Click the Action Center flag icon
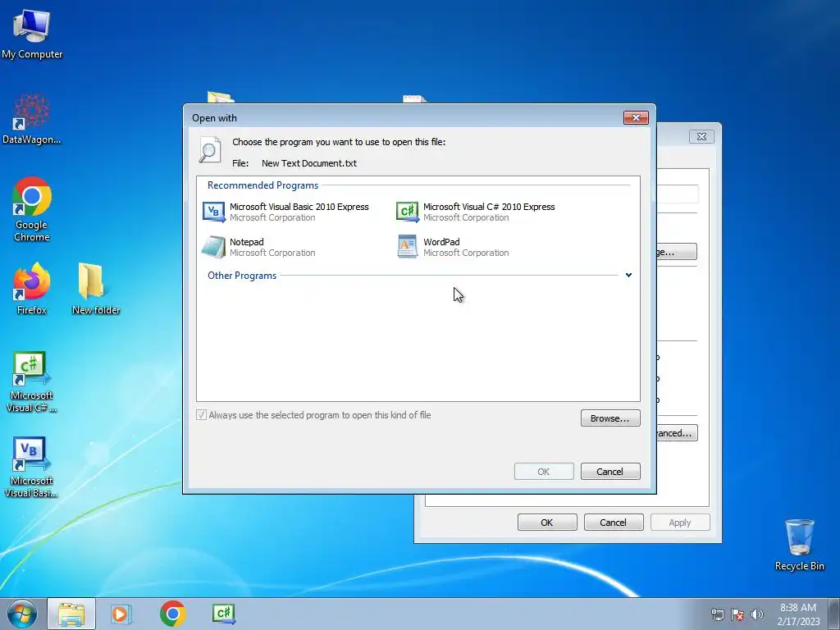 pos(737,614)
